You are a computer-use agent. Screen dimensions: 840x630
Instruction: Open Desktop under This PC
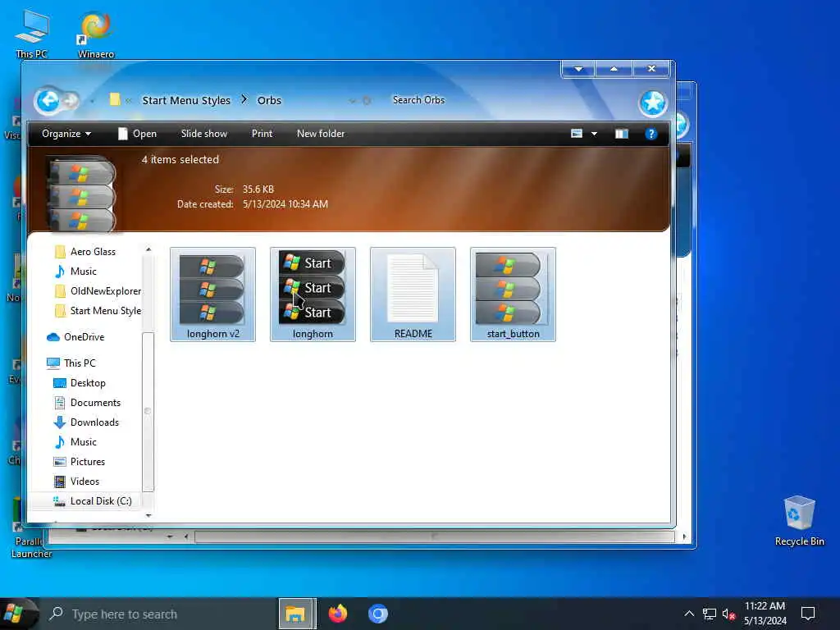80,383
